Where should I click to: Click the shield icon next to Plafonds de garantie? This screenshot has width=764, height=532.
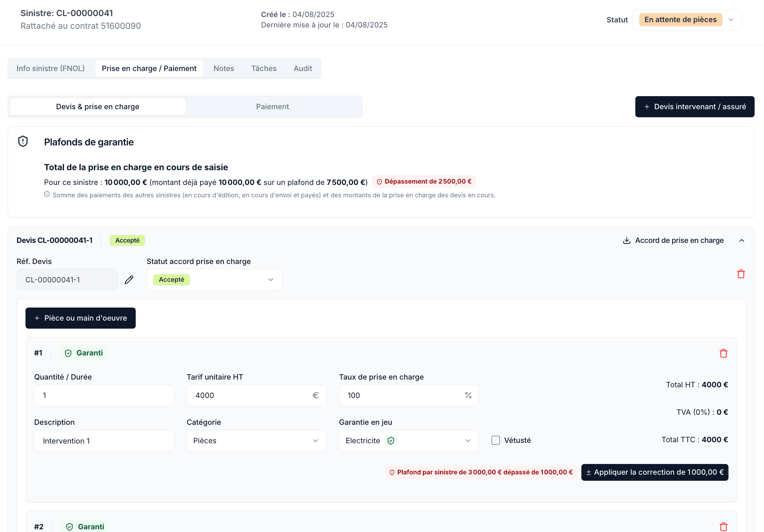pyautogui.click(x=22, y=141)
